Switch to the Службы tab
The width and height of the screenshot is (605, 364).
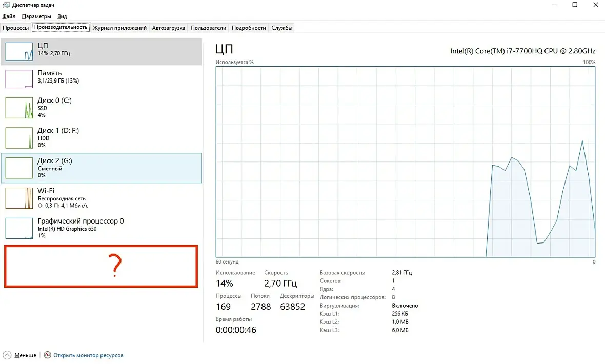point(282,28)
